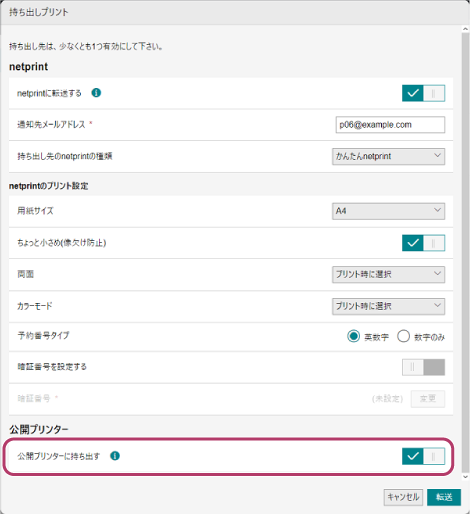Click info icon beside 公開プリンターに持ち出す
Viewport: 470px width, 514px height.
pyautogui.click(x=115, y=456)
